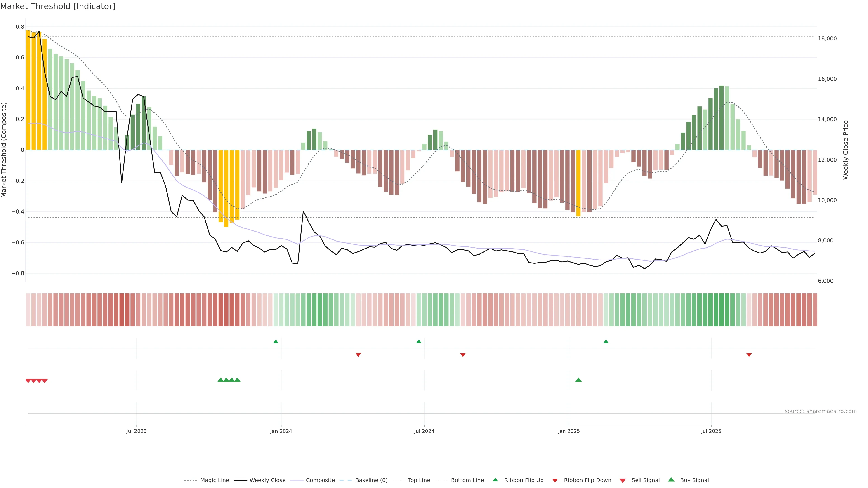The image size is (868, 488).
Task: Click the red Ribbon Flip Down marker after Jul 2025
Action: coord(749,355)
